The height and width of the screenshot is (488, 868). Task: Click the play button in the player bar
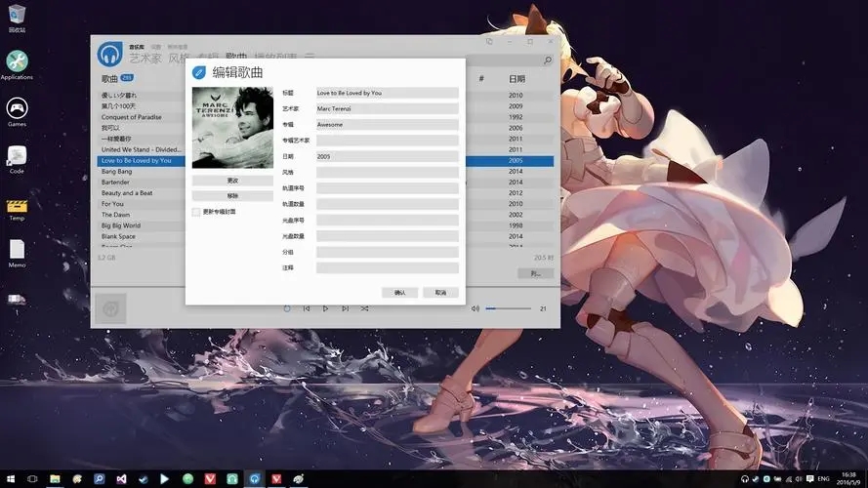click(x=325, y=308)
